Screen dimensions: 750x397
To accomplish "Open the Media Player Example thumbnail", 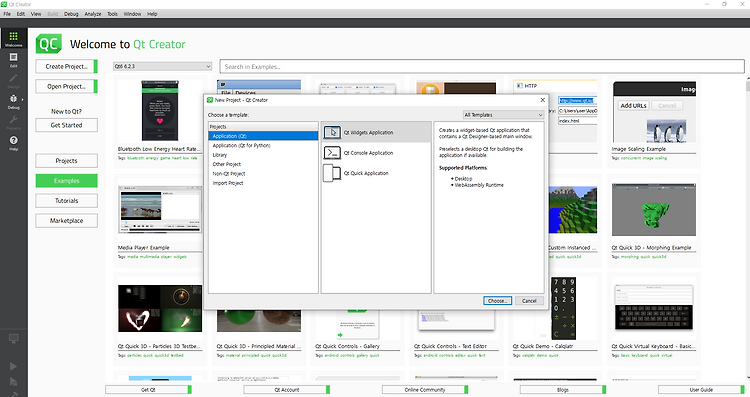I will coord(160,210).
